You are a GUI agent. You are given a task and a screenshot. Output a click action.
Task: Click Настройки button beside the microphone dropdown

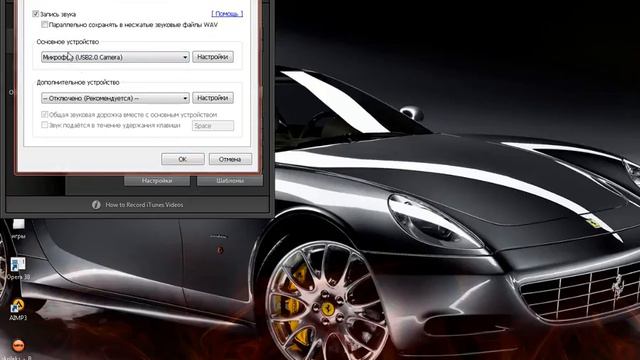pyautogui.click(x=213, y=57)
